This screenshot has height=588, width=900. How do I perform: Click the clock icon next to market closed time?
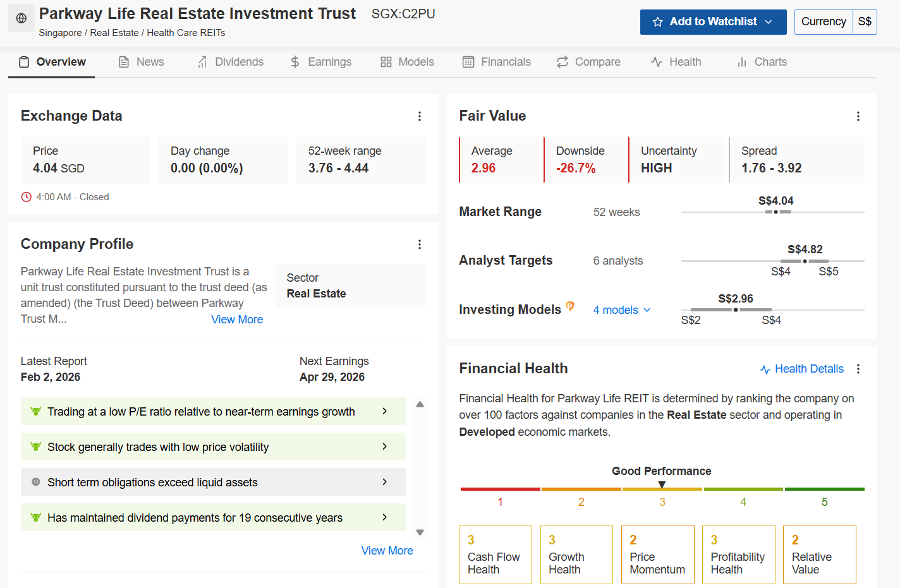[27, 197]
